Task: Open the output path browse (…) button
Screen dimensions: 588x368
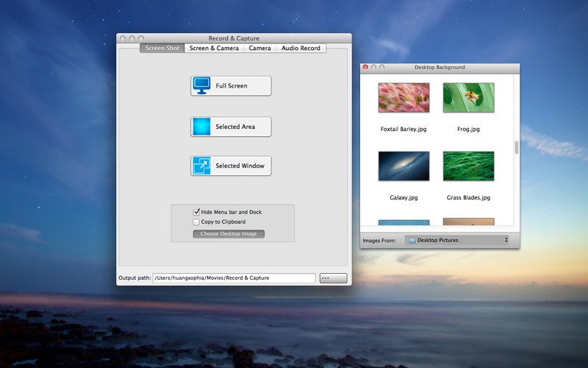Action: [x=333, y=278]
